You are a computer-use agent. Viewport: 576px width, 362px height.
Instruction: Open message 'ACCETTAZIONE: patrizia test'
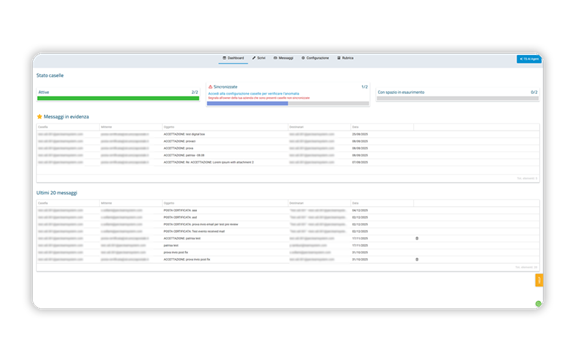tap(182, 238)
